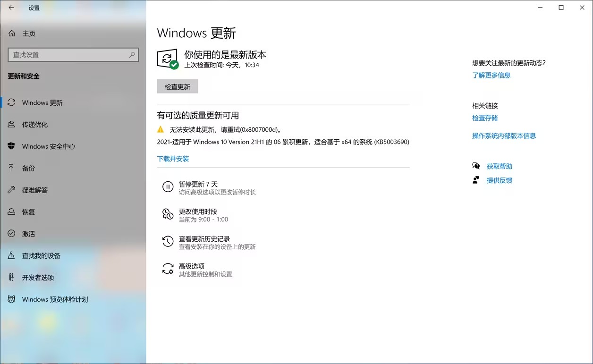Open the Windows 安全中心 shield icon
Viewport: 593px width, 364px height.
click(x=12, y=146)
